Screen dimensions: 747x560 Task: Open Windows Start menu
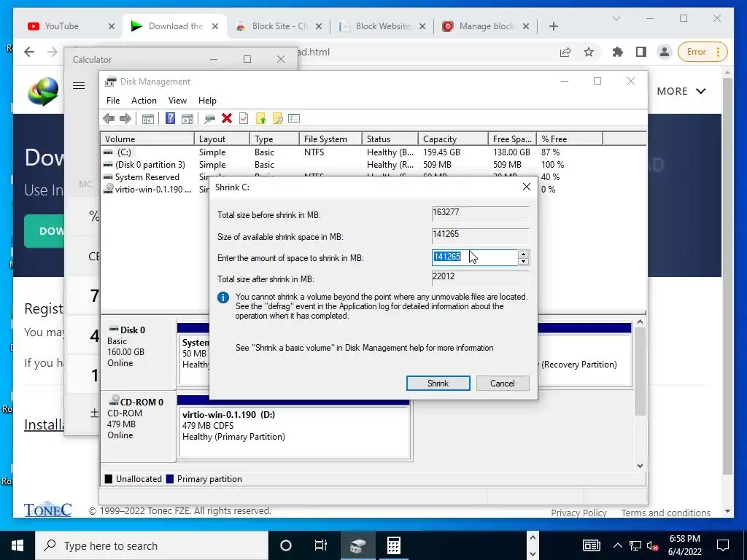pos(18,545)
